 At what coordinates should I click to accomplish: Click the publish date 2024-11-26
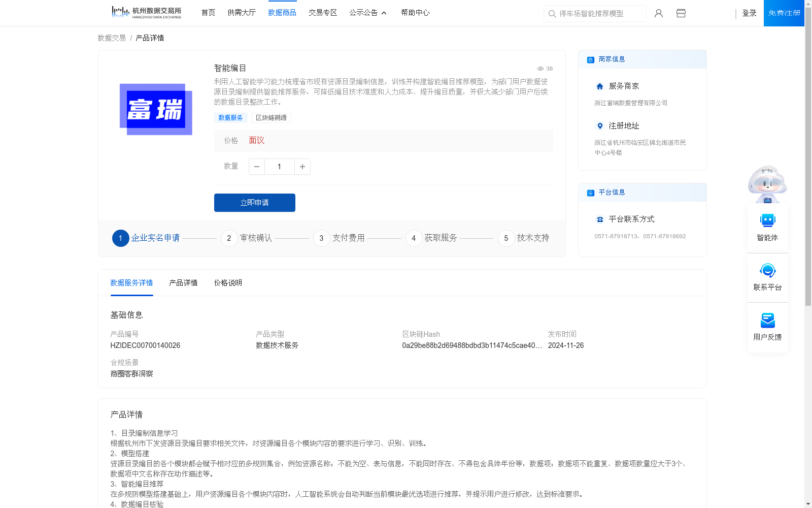566,345
